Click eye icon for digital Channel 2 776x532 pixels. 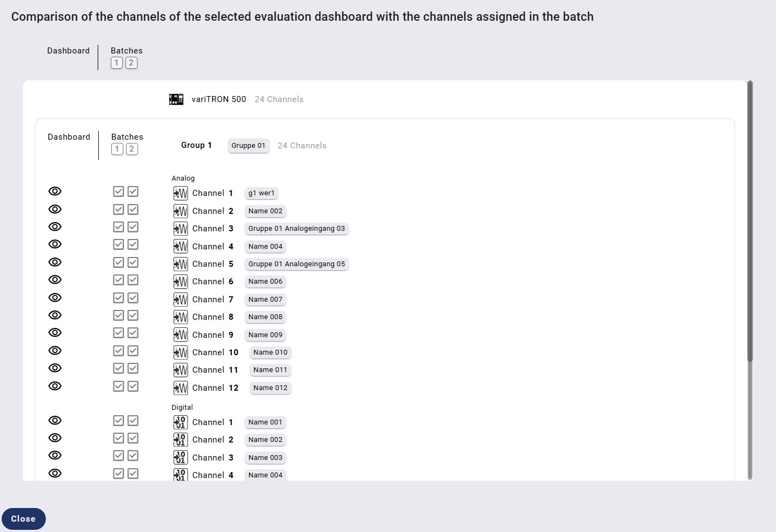[x=55, y=438]
